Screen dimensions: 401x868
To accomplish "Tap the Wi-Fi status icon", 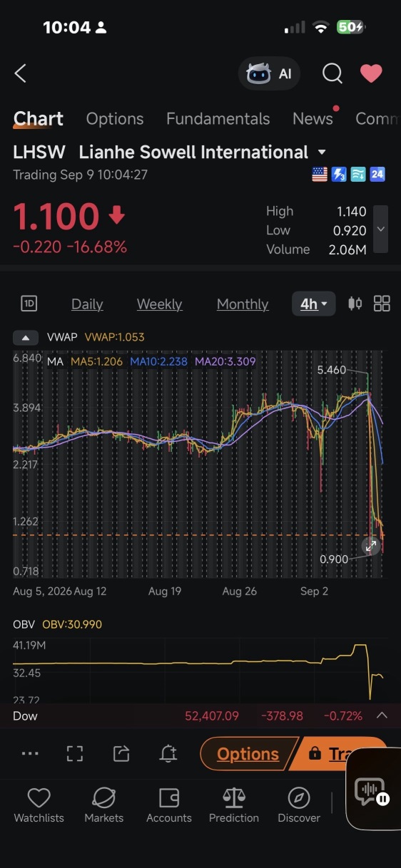I will [320, 28].
